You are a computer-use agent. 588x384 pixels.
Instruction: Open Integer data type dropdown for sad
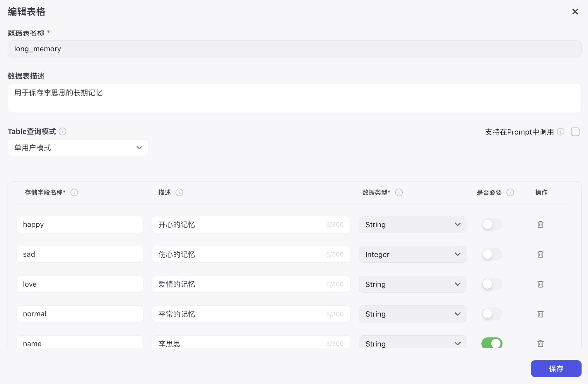[x=413, y=254]
